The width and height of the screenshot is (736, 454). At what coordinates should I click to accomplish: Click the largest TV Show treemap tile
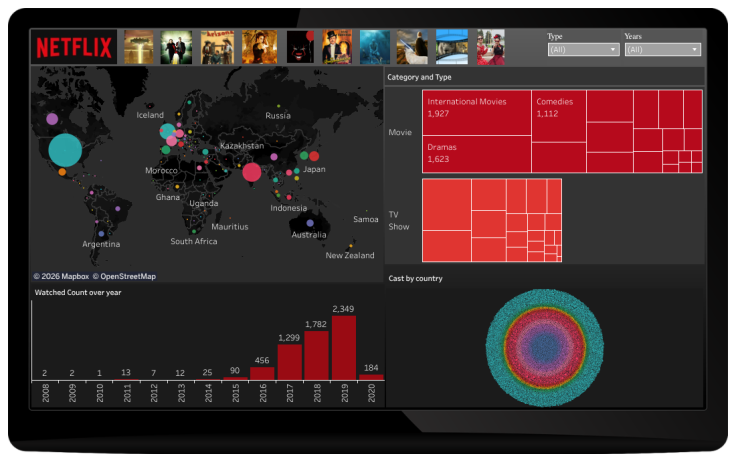(x=446, y=204)
